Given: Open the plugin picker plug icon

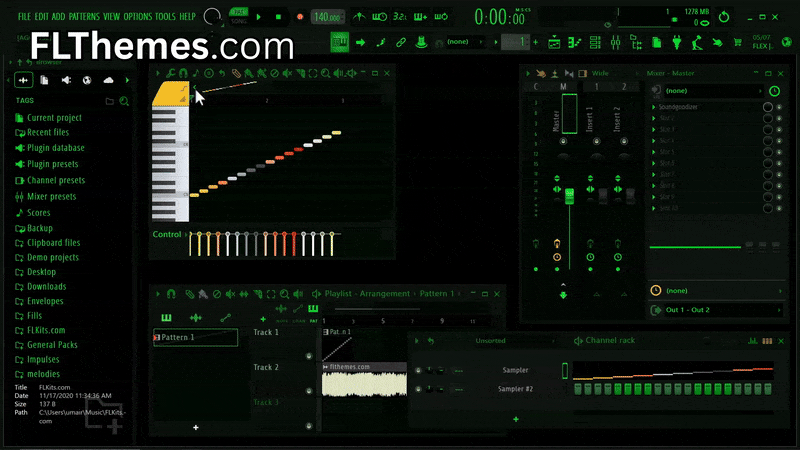Looking at the screenshot, I should pos(677,43).
